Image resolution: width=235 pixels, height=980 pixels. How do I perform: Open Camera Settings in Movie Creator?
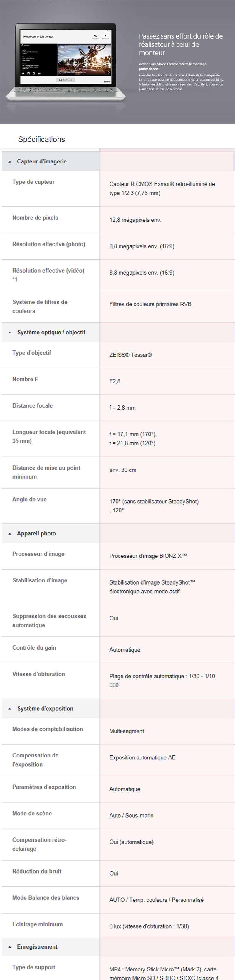pyautogui.click(x=95, y=36)
